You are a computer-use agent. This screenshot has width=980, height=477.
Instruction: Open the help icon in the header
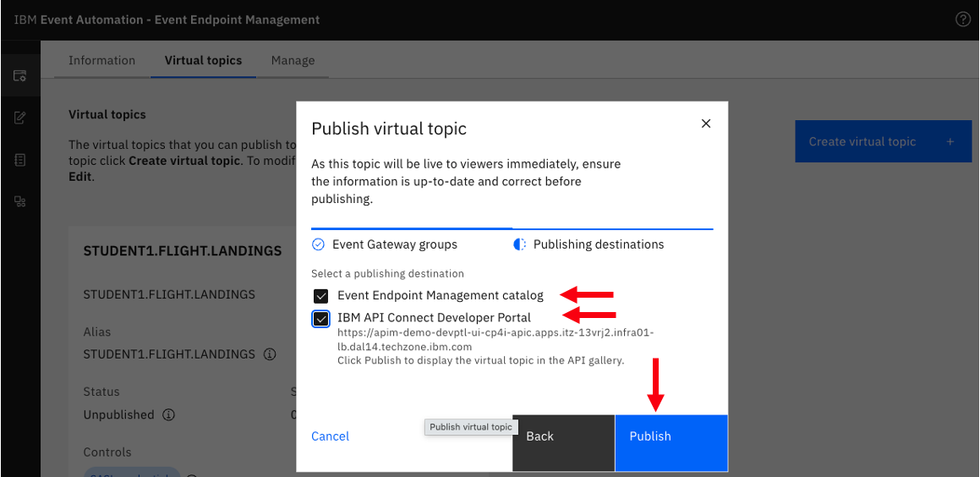[x=963, y=19]
